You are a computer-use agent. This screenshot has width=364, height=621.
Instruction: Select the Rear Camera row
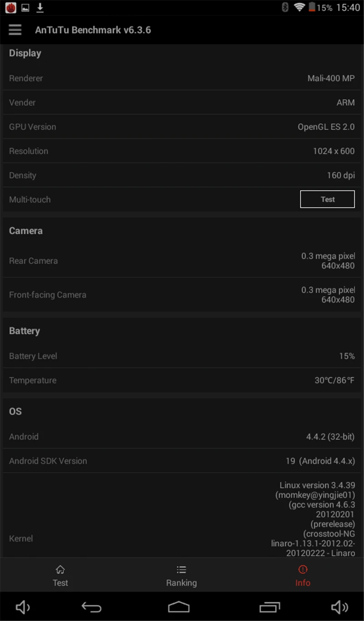click(182, 261)
